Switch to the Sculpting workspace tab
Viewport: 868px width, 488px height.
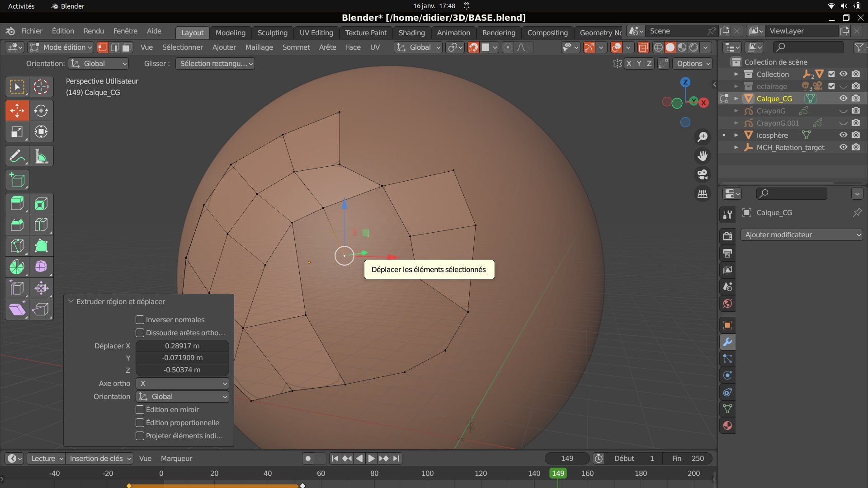coord(273,33)
